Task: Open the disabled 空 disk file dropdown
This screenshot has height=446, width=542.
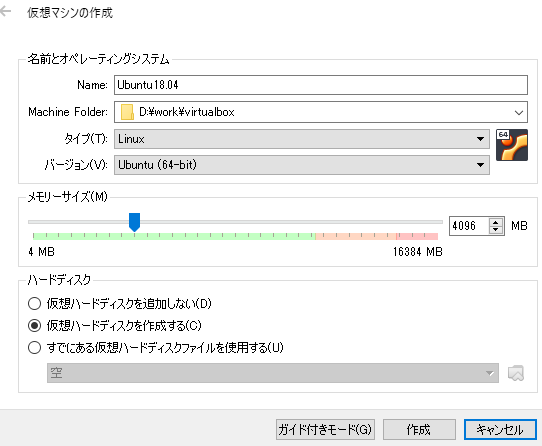Action: [x=273, y=373]
